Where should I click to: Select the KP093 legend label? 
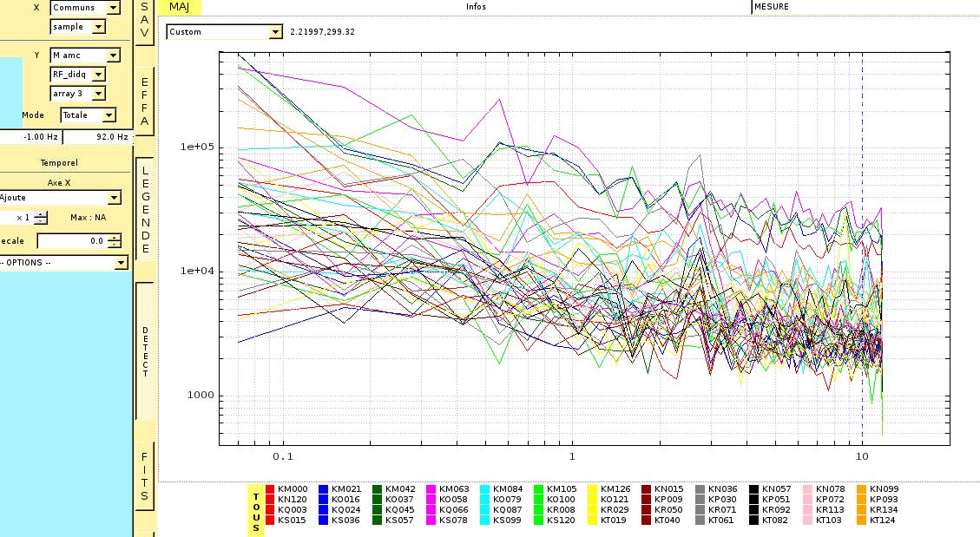pos(883,500)
